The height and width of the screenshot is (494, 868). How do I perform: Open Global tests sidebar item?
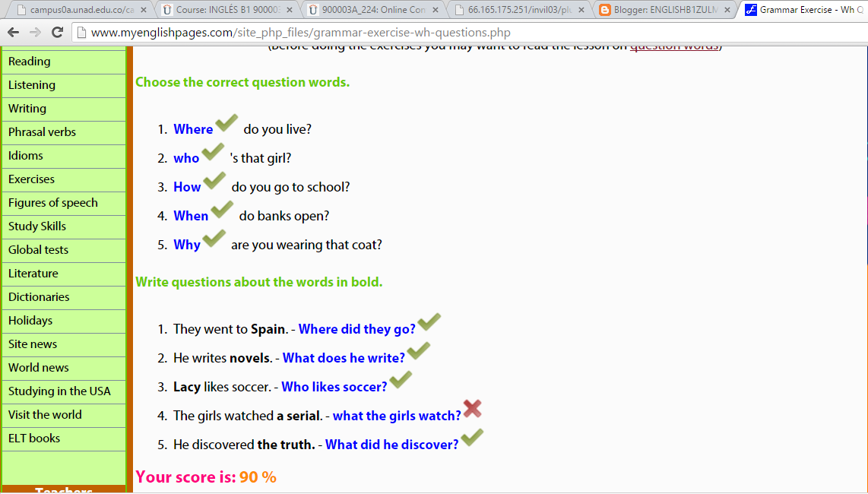64,250
